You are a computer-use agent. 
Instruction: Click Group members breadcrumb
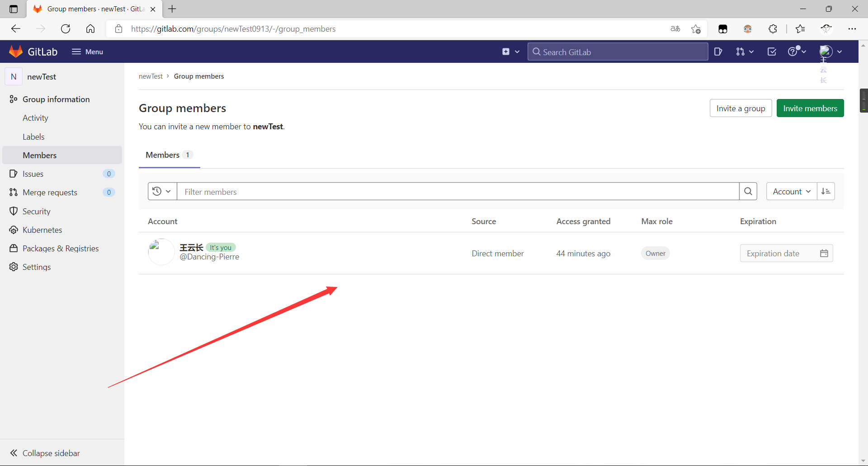199,76
